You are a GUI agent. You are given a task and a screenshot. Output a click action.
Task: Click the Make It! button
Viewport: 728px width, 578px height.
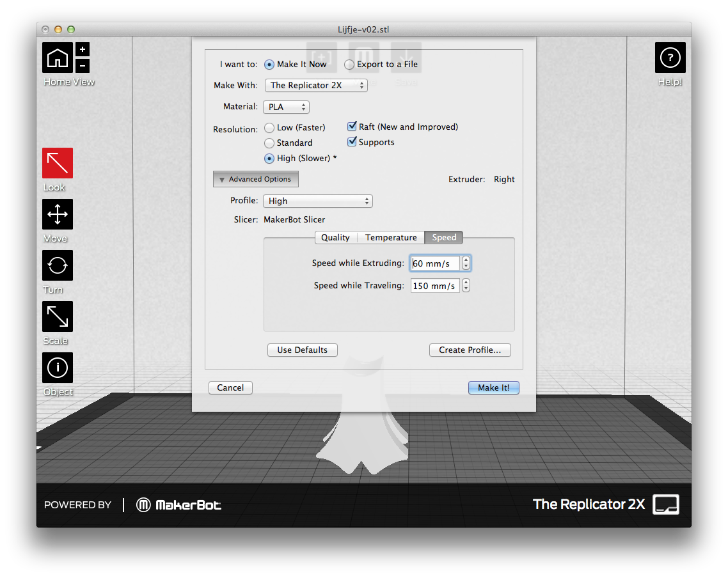pos(493,387)
